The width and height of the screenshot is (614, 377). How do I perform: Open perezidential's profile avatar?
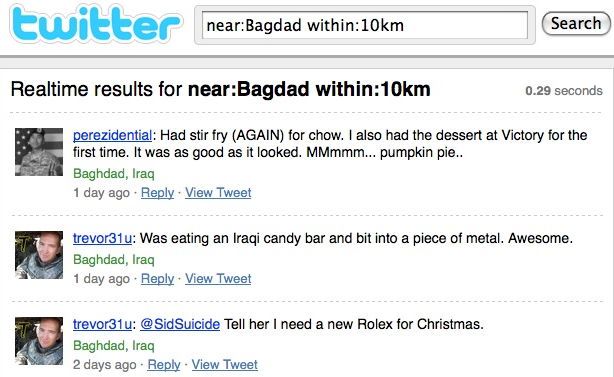coord(39,152)
